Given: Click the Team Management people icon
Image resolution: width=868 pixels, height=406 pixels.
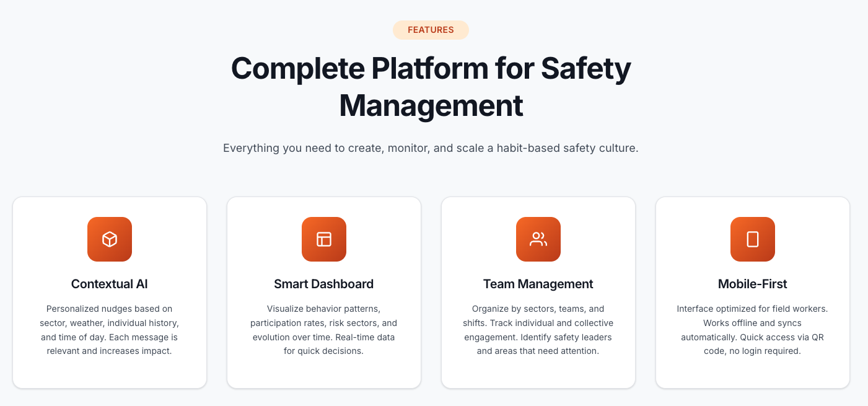Looking at the screenshot, I should click(x=538, y=239).
